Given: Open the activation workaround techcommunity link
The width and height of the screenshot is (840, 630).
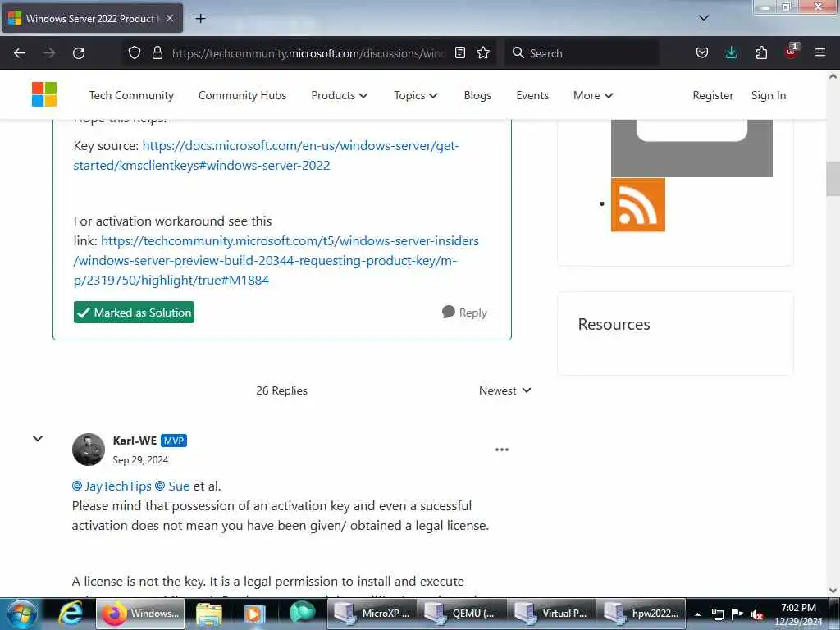Looking at the screenshot, I should [x=276, y=260].
